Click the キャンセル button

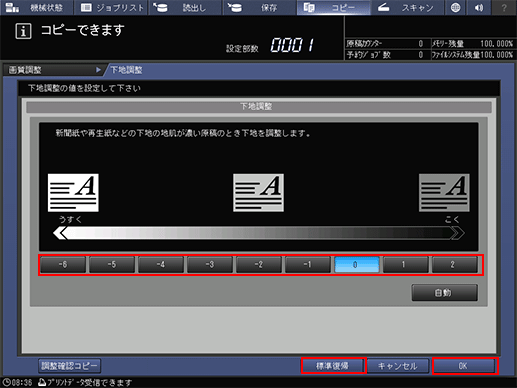click(398, 366)
